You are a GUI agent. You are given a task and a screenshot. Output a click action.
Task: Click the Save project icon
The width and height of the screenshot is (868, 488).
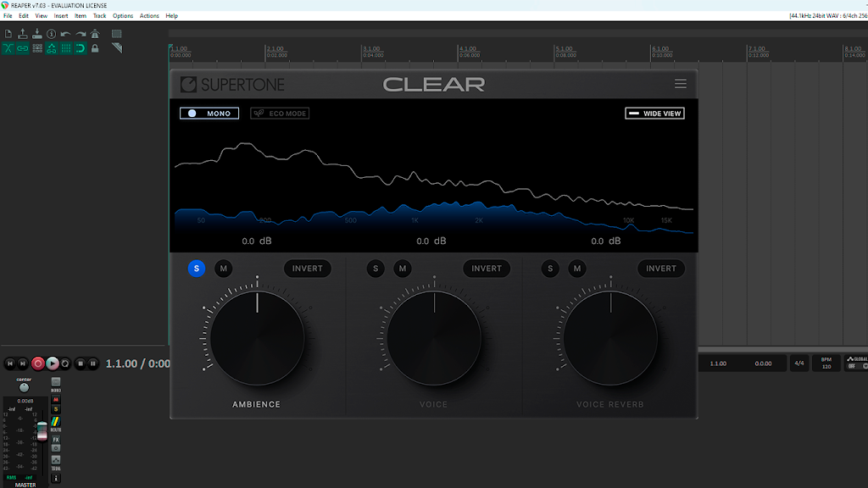[37, 34]
